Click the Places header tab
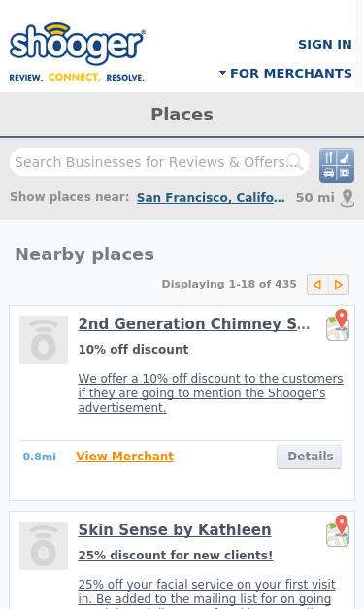Screen dimensions: 364x609 [x=182, y=115]
